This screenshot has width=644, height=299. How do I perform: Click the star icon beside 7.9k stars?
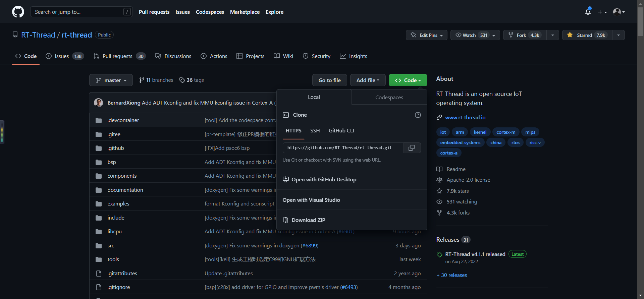[x=439, y=191]
